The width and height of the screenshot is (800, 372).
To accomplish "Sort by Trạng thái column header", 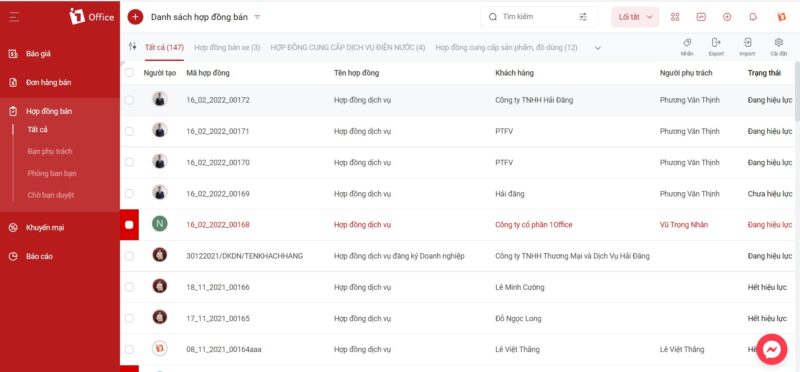I will 764,73.
